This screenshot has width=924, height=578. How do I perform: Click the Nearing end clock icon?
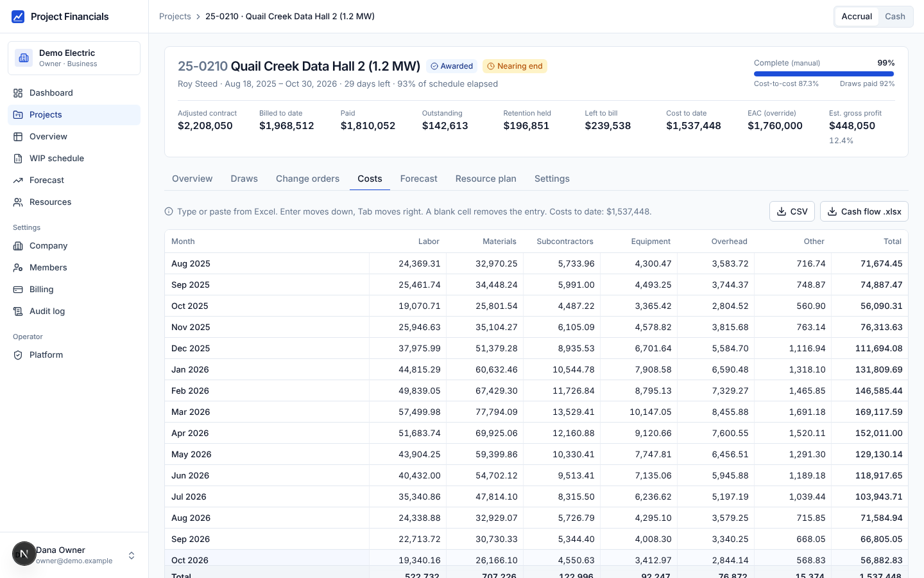[491, 66]
